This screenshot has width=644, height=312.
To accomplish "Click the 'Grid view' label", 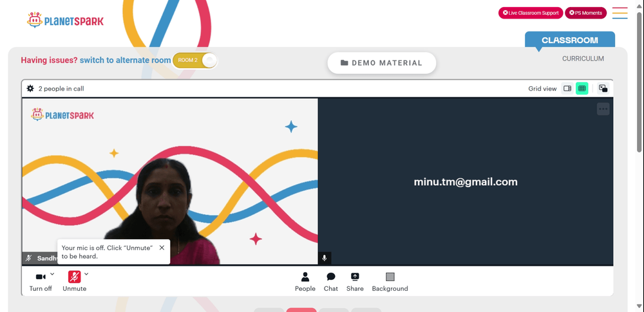I will coord(542,89).
